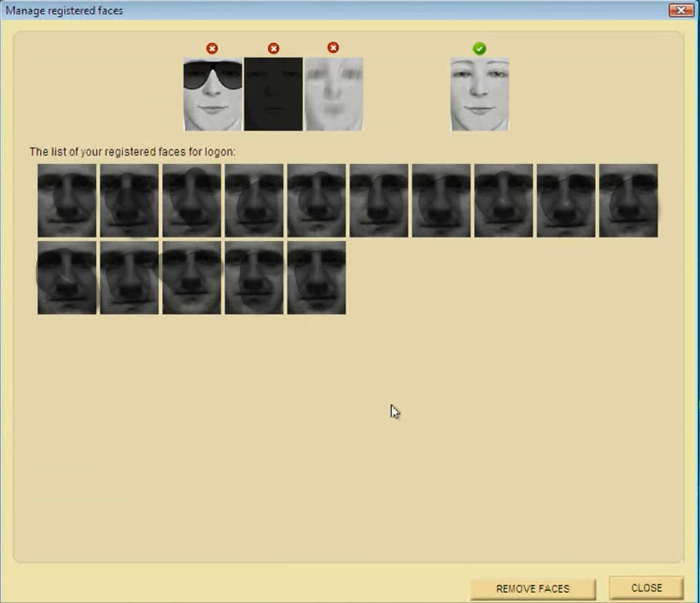Select third registered face in top row
Screen dimensions: 700x603
tap(191, 201)
